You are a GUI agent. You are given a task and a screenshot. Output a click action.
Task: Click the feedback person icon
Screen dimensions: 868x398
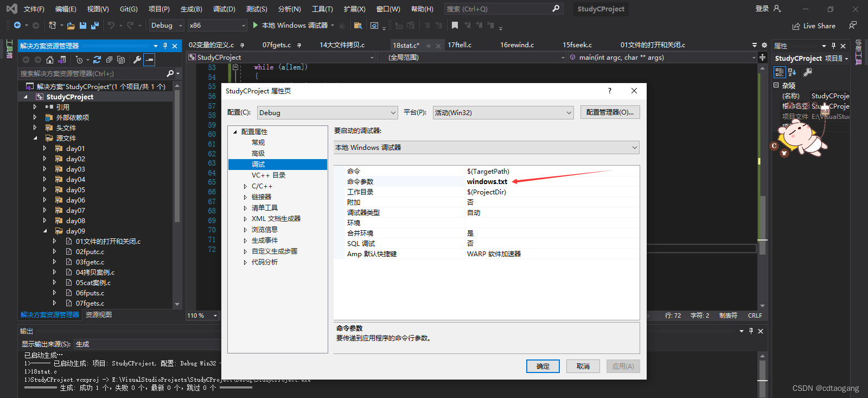tap(853, 26)
